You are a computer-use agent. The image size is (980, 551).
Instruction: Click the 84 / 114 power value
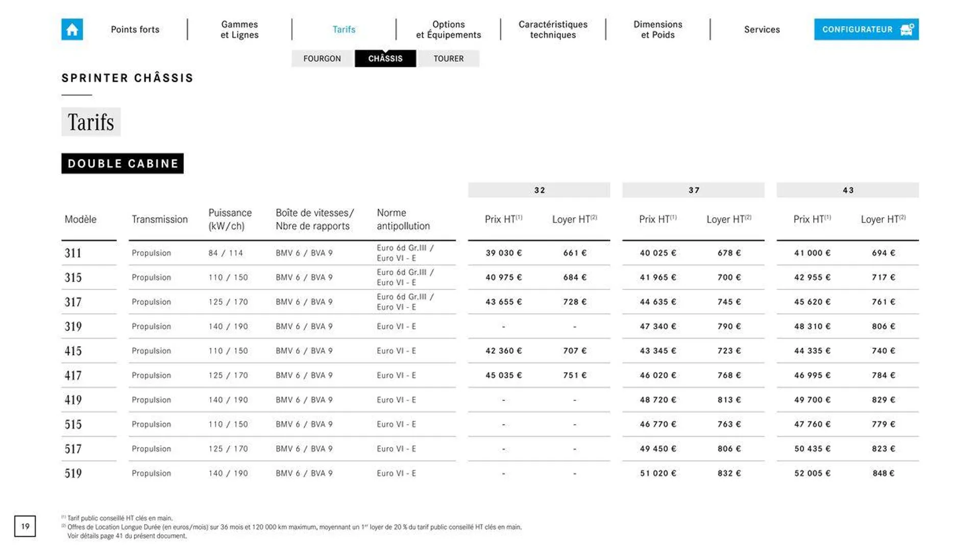click(x=226, y=253)
